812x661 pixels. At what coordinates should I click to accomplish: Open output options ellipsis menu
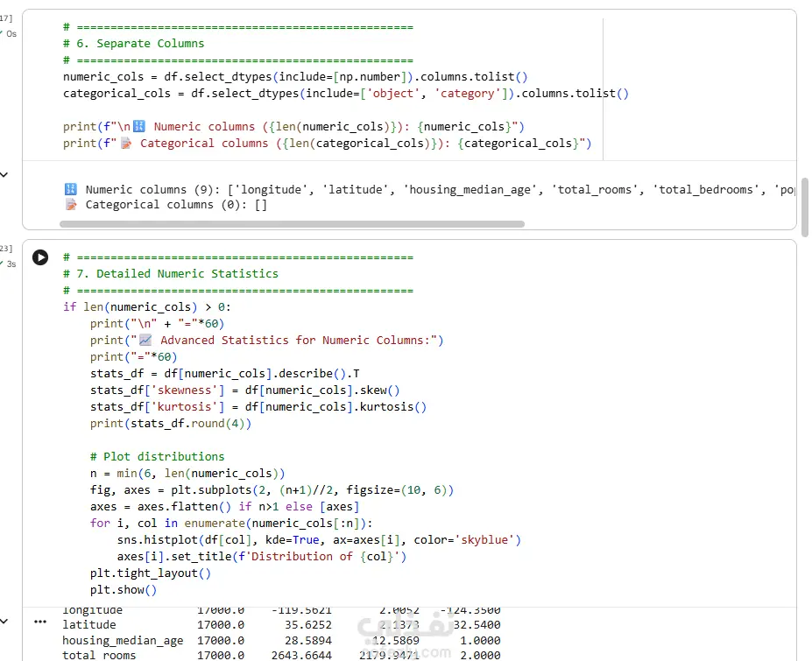click(x=40, y=622)
